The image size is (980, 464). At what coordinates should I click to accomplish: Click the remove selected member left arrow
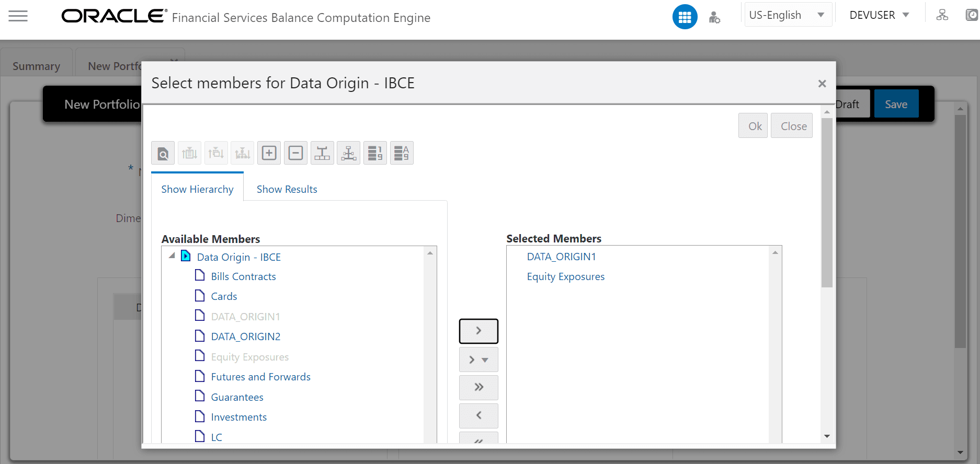point(478,416)
